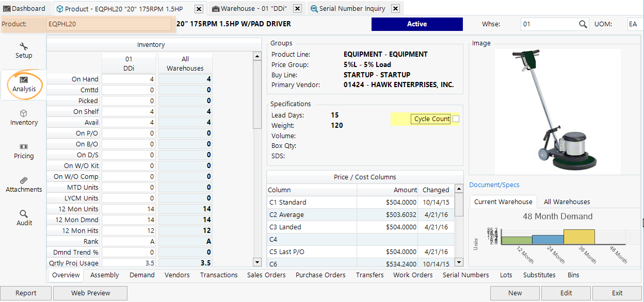Click the New button
644x302 pixels.
click(x=514, y=293)
